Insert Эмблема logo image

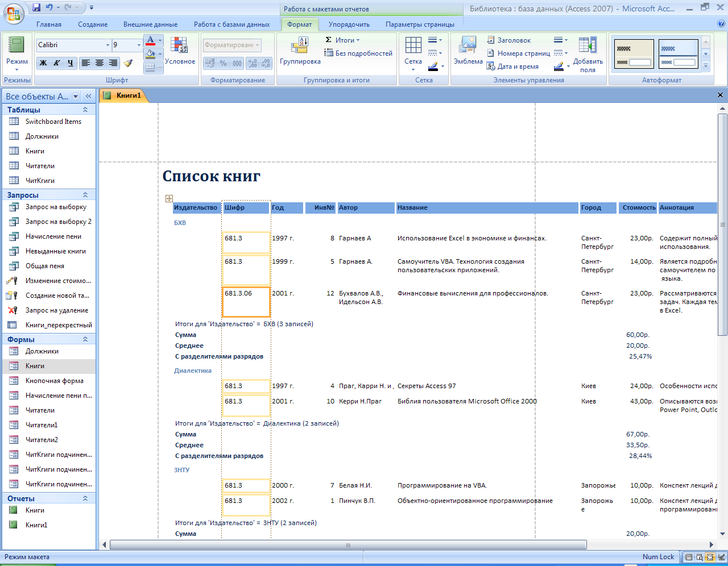468,52
